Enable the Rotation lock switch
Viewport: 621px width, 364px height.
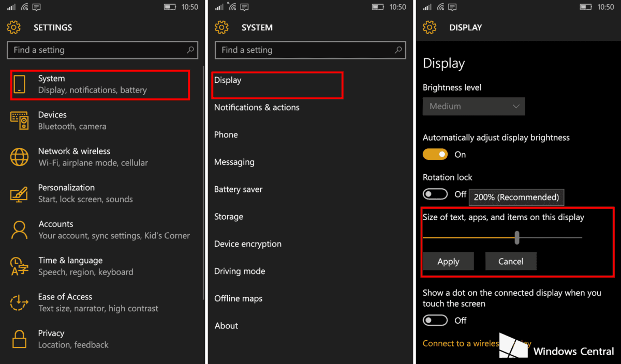coord(435,194)
